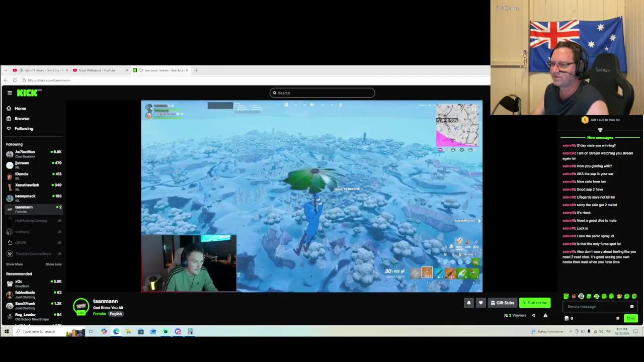The height and width of the screenshot is (362, 644).
Task: Toggle follow heart button
Action: [x=480, y=303]
